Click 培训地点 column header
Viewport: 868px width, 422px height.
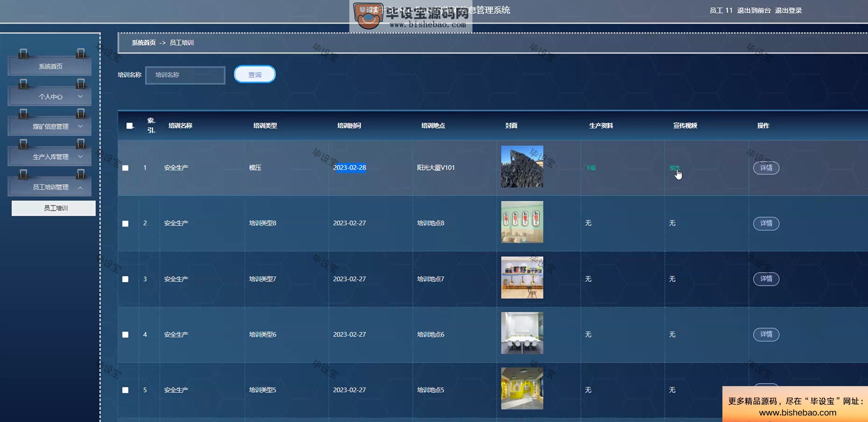(x=433, y=125)
